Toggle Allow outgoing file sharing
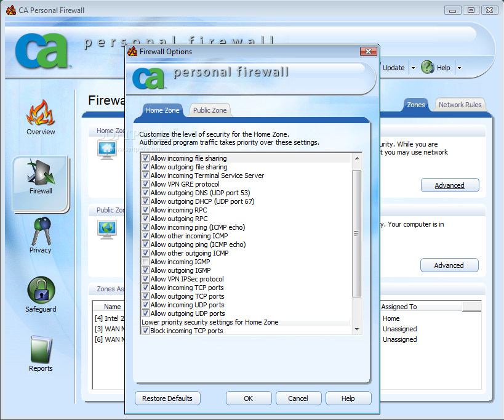The image size is (504, 420). 145,167
